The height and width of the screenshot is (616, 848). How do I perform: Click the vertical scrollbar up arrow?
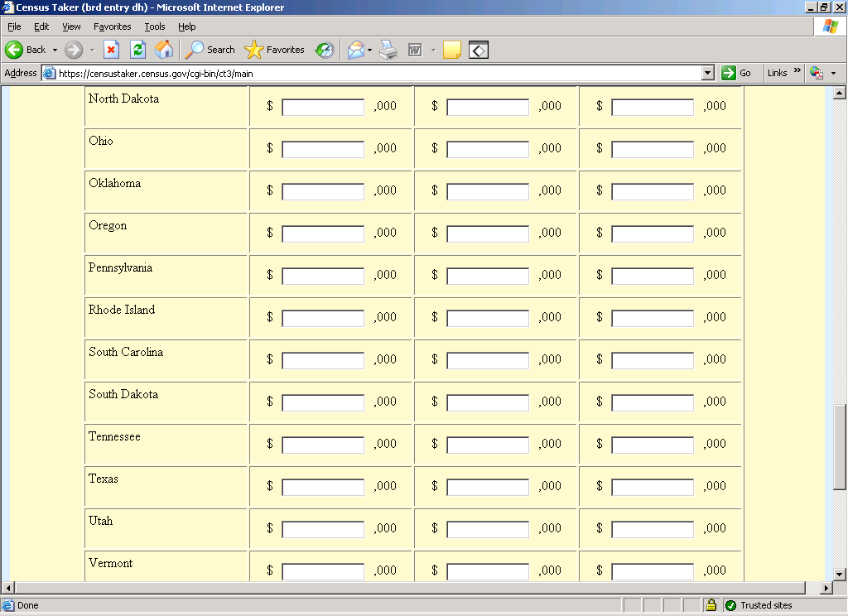(840, 93)
